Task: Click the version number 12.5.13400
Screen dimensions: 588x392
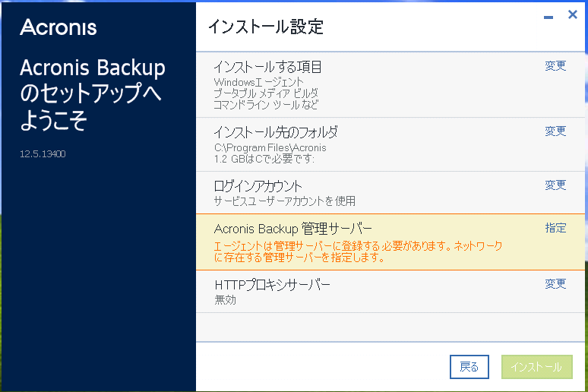Action: click(x=43, y=153)
